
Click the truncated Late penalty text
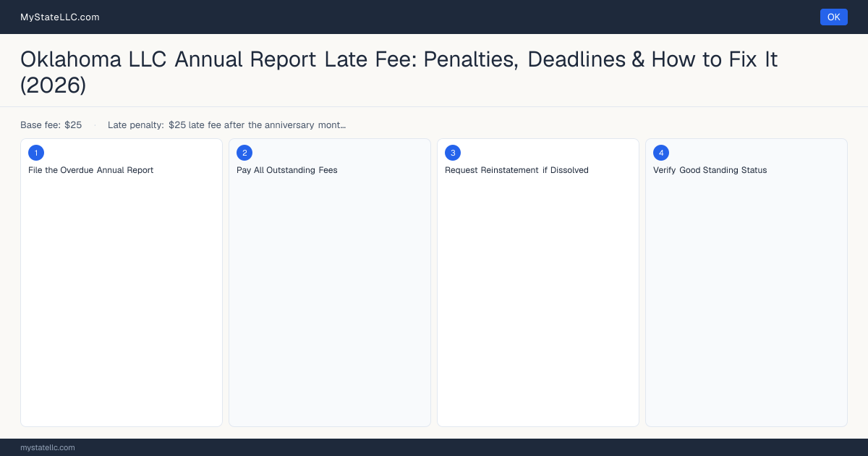(226, 125)
